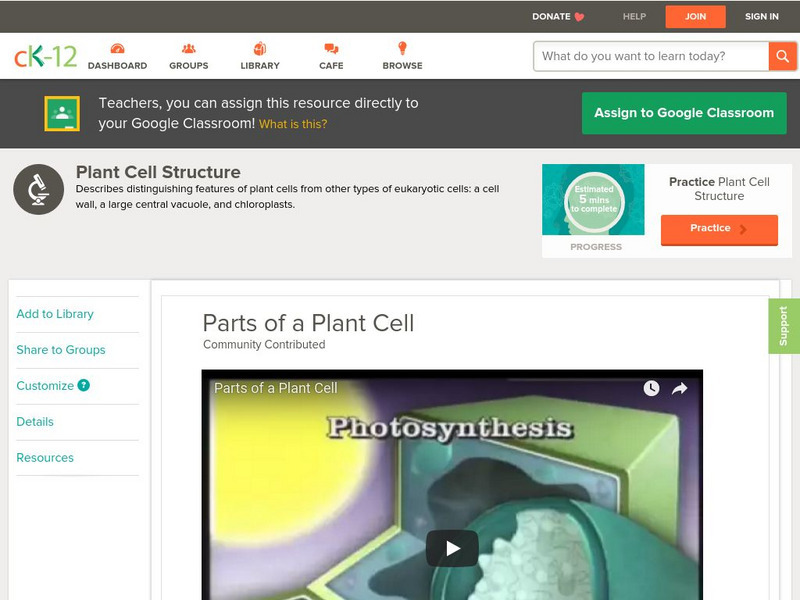Open the green Support side tab
The width and height of the screenshot is (800, 600).
click(784, 326)
